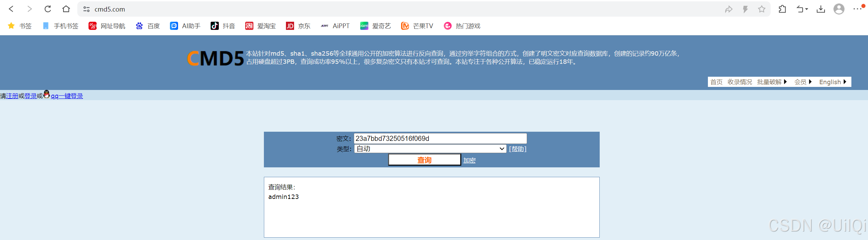Click the 加密 encrypt link
Image resolution: width=868 pixels, height=240 pixels.
469,161
